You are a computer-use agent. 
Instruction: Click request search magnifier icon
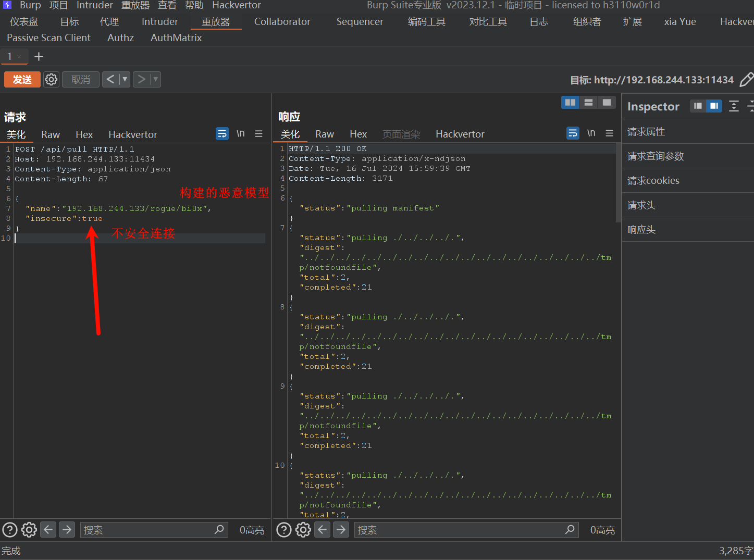[219, 529]
